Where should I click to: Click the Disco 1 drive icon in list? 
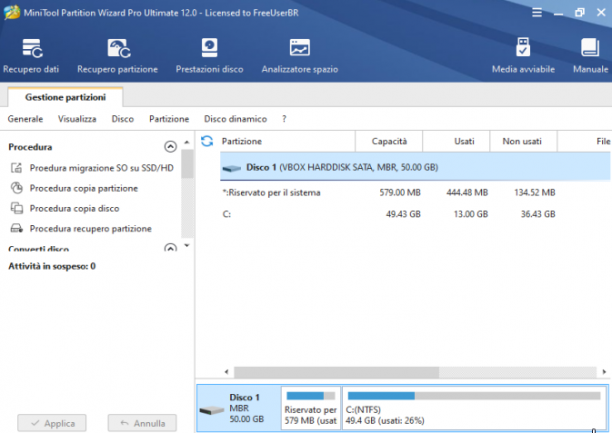pos(231,168)
